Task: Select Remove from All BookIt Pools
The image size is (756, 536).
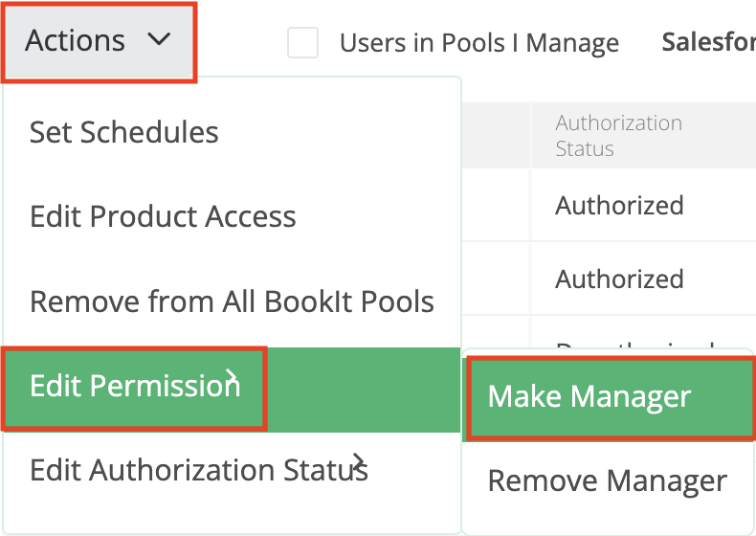Action: click(x=232, y=301)
